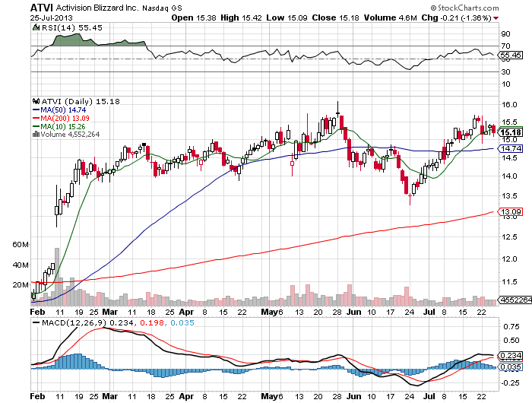This screenshot has width=532, height=403.
Task: Click the green RSI area icon
Action: pyautogui.click(x=36, y=27)
